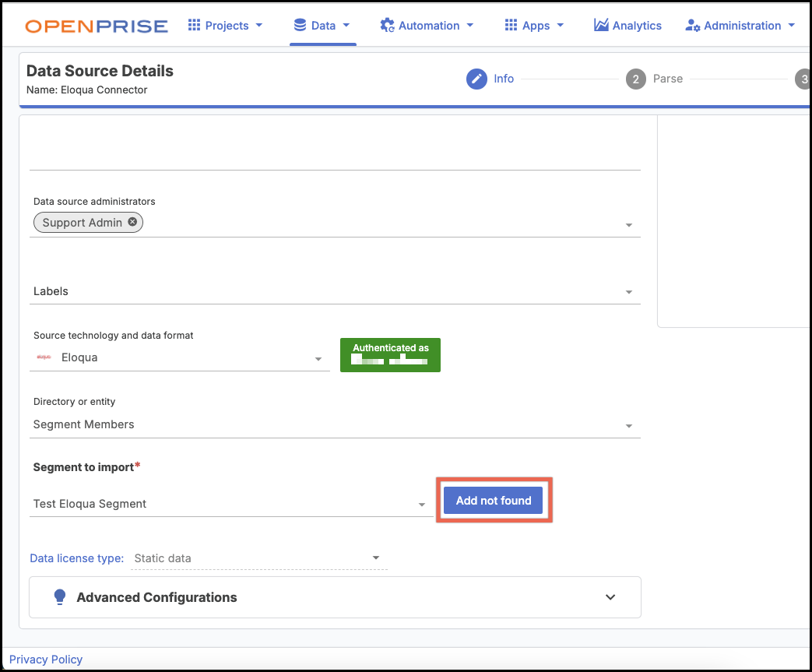This screenshot has width=812, height=672.
Task: Click the Advanced Configurations lightbulb icon
Action: point(60,597)
